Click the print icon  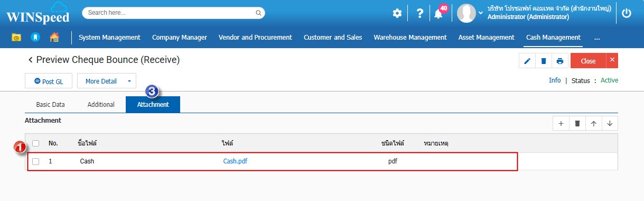tap(559, 61)
